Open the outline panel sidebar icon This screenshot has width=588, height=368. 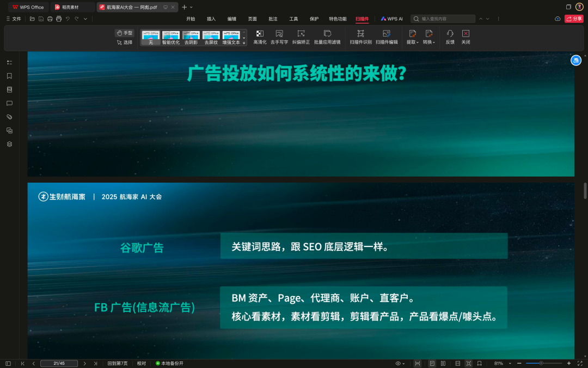coord(9,62)
